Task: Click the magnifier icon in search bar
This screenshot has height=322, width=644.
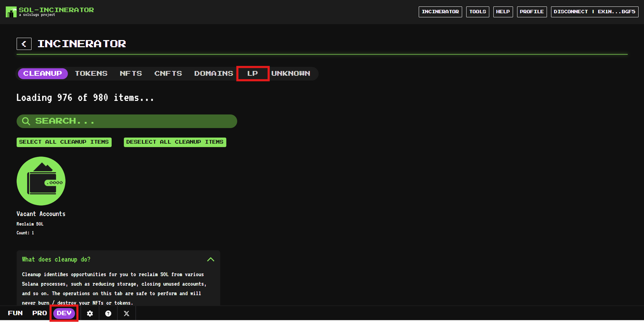Action: point(26,121)
